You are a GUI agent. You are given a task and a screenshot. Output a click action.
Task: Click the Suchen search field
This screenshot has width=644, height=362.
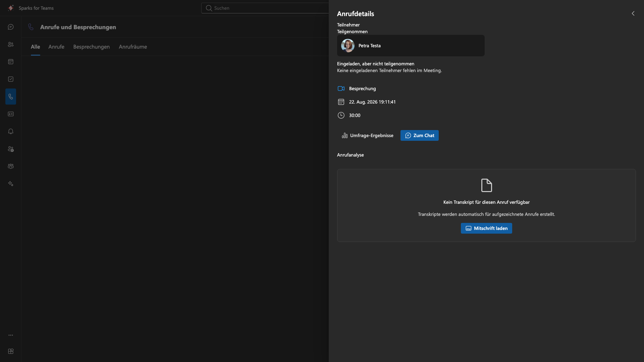pyautogui.click(x=265, y=8)
